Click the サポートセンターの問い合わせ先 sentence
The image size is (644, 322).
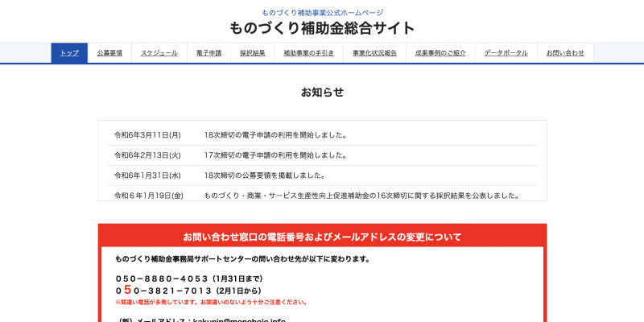pos(243,259)
